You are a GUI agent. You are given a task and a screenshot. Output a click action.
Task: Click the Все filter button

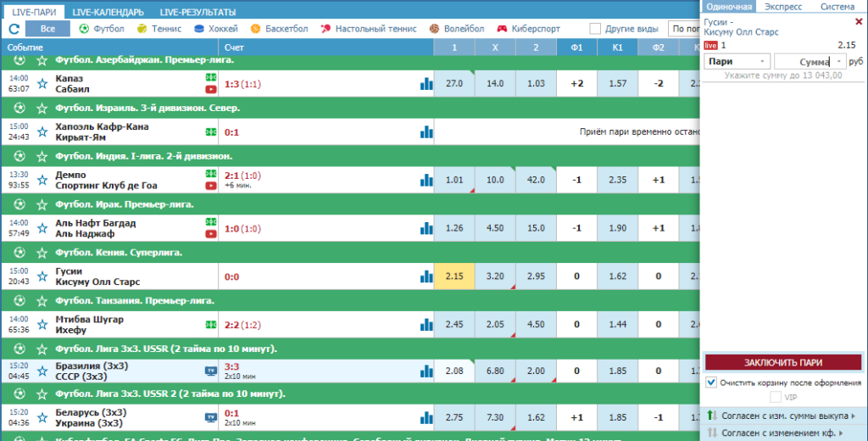[47, 29]
